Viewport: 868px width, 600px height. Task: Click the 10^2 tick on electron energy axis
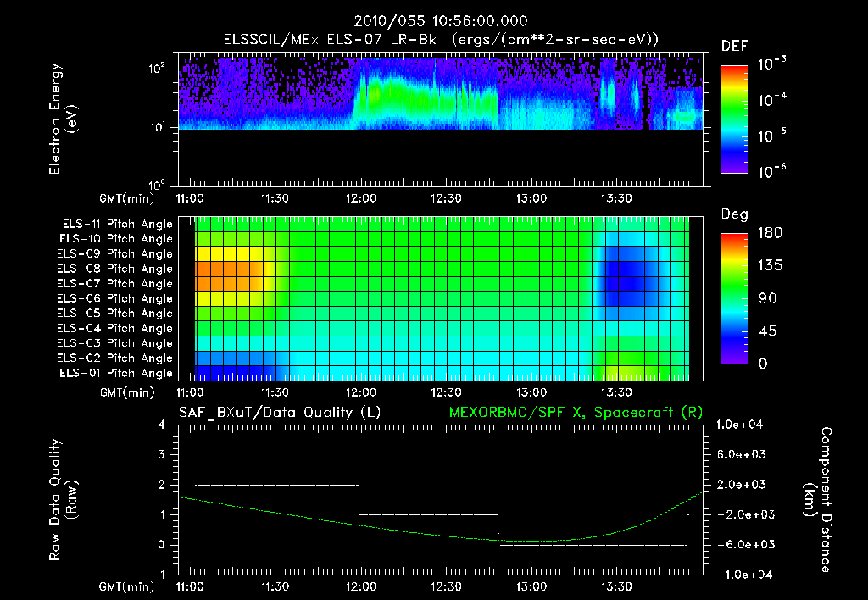click(x=157, y=69)
